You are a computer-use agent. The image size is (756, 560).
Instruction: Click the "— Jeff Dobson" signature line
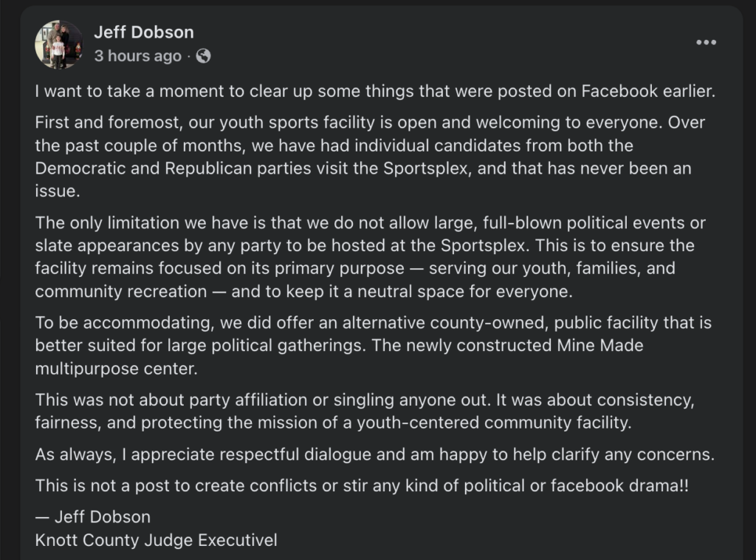point(93,516)
